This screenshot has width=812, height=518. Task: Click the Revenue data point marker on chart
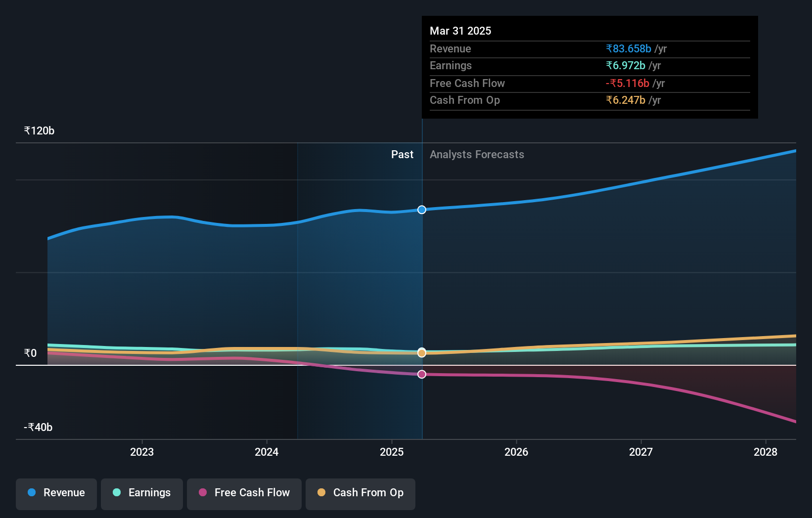coord(422,210)
